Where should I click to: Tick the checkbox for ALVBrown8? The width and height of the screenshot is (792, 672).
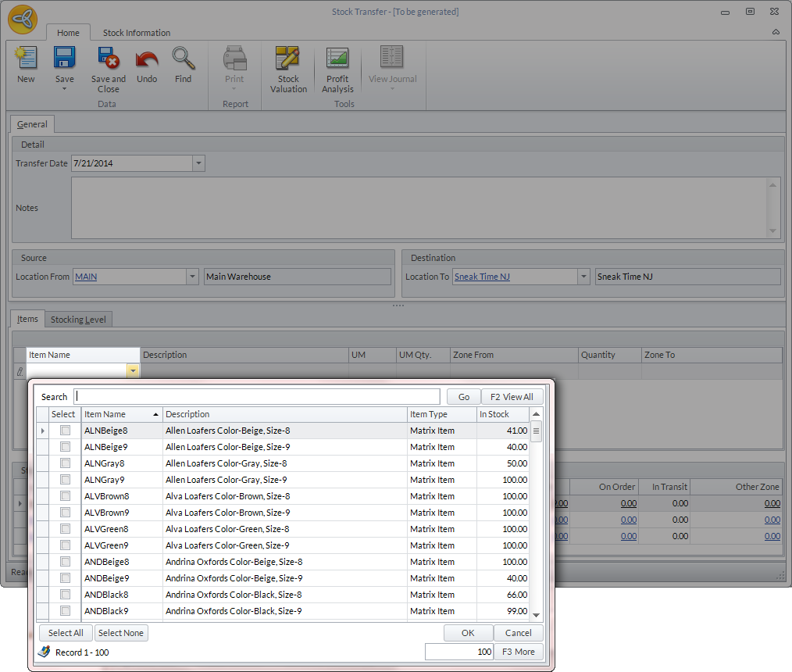66,496
